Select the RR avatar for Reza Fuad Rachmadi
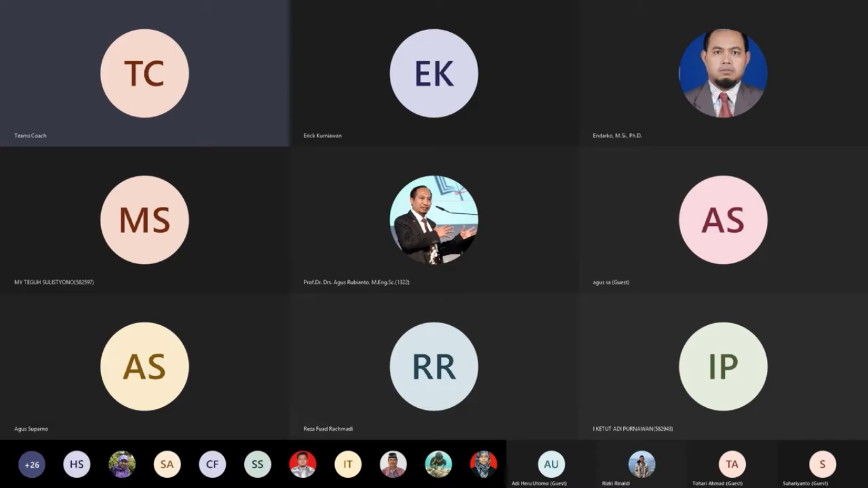Viewport: 868px width, 488px height. pyautogui.click(x=434, y=366)
